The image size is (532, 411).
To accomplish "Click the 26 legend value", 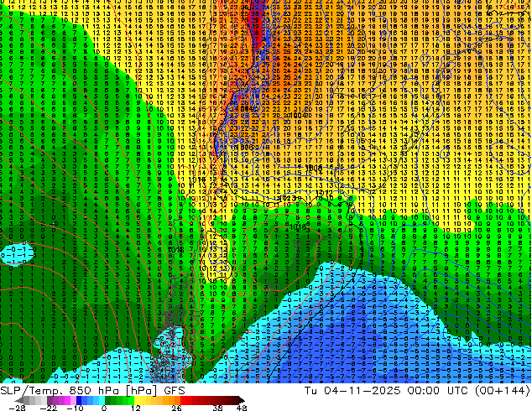I will 176,408.
